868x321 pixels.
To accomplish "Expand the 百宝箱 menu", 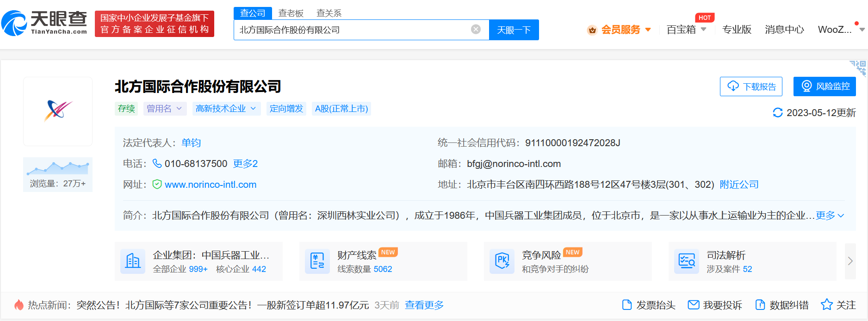I will point(686,30).
